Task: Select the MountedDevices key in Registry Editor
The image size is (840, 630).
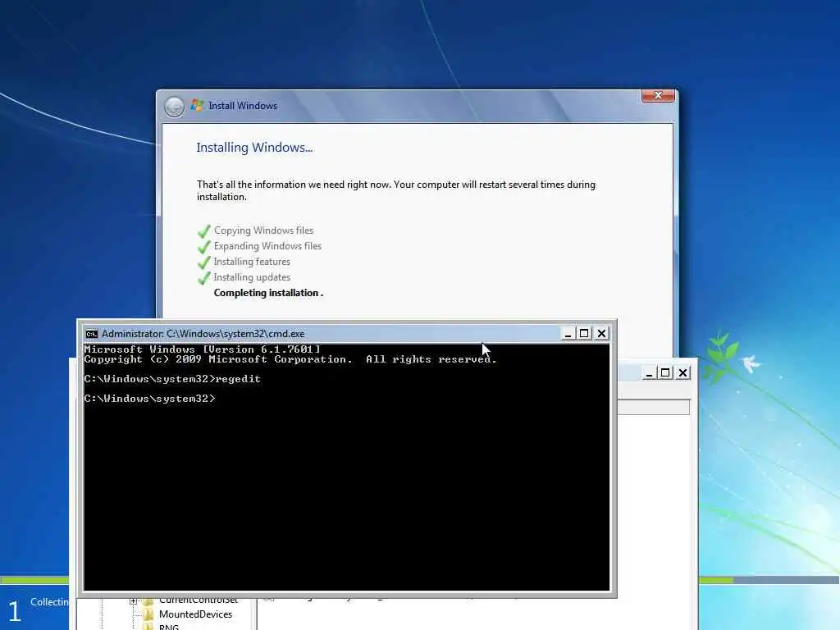Action: tap(195, 614)
